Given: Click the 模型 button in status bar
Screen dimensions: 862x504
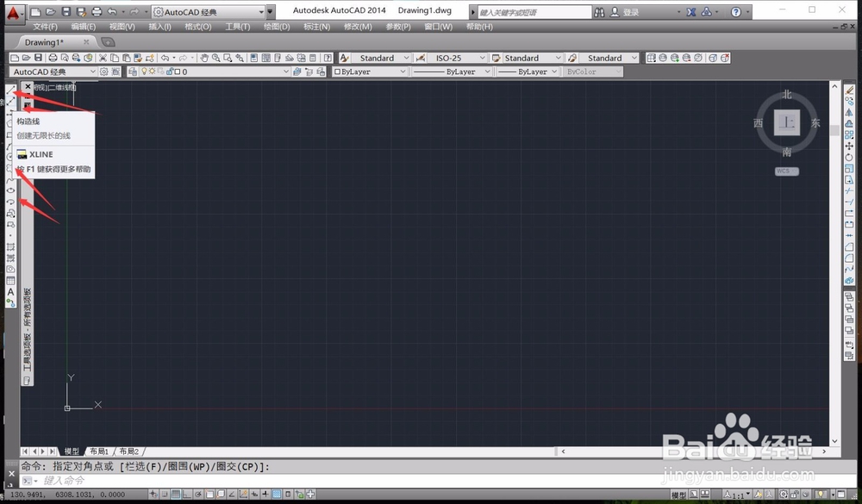Looking at the screenshot, I should coord(678,495).
